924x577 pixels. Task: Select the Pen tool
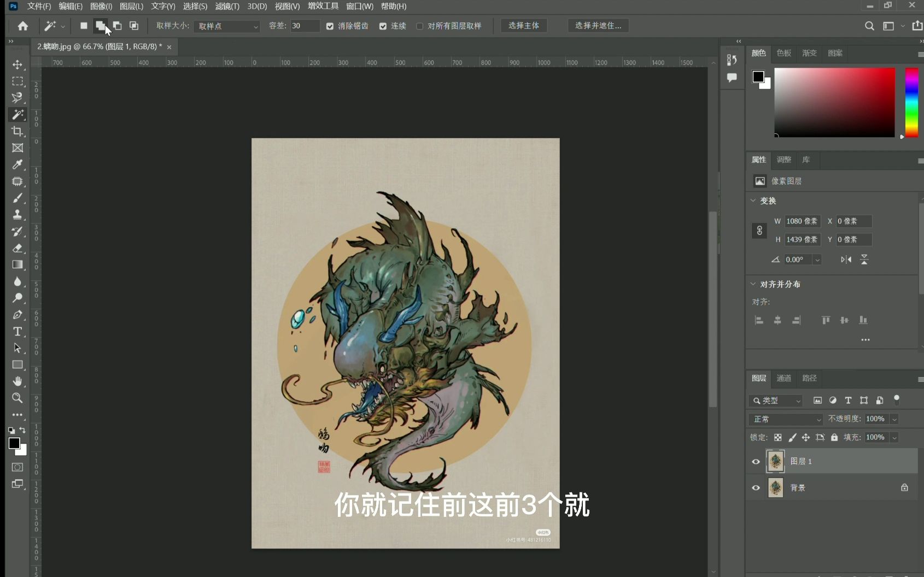click(17, 315)
